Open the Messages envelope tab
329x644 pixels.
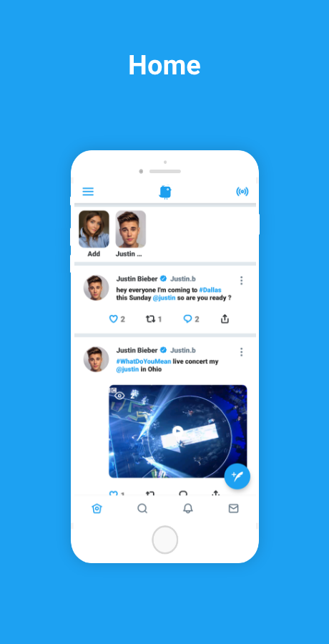(233, 509)
